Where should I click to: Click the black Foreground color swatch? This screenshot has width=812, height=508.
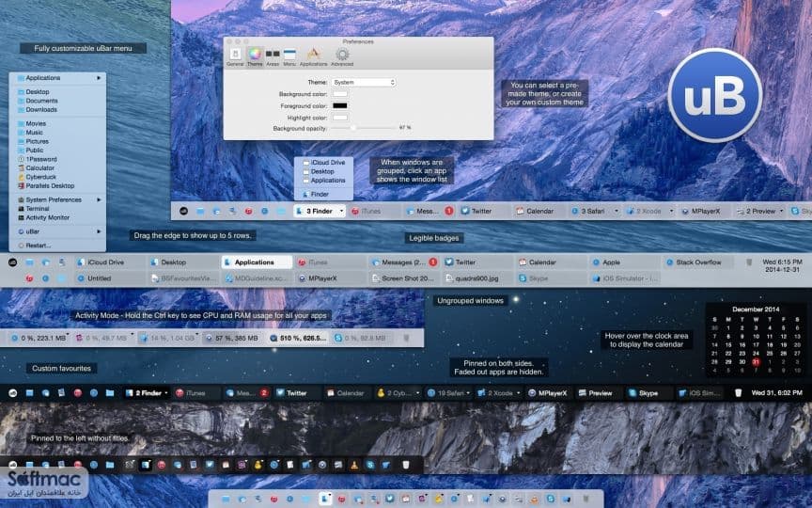[x=339, y=105]
